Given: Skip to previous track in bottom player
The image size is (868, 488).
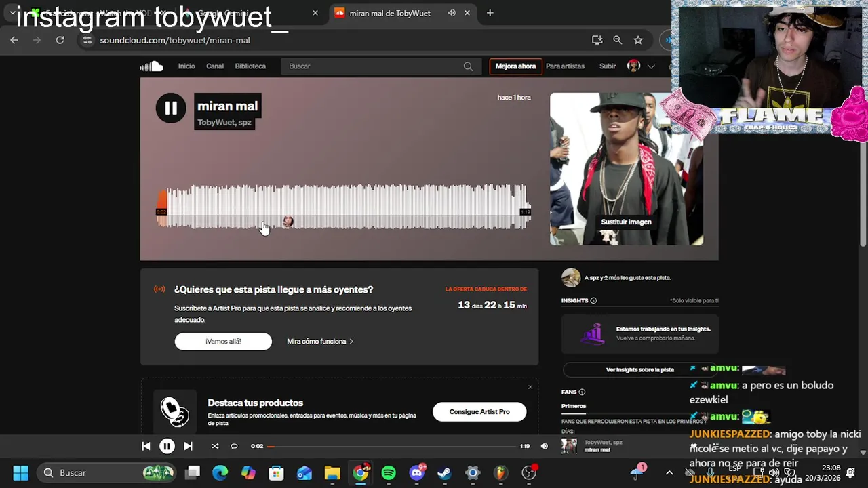Looking at the screenshot, I should (x=146, y=446).
